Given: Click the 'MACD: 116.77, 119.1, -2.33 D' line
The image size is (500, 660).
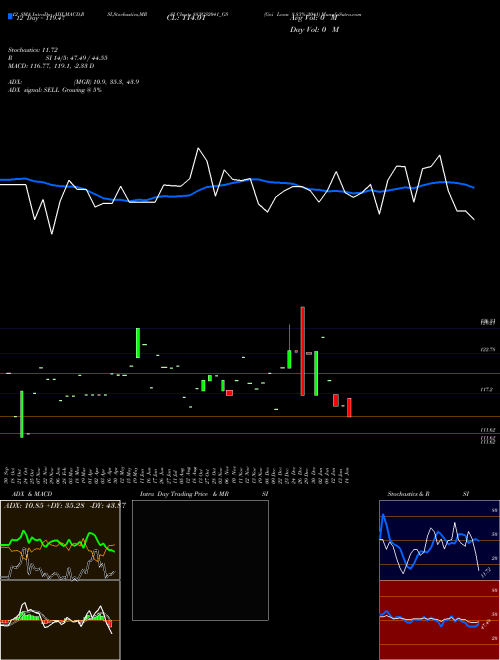Looking at the screenshot, I should [x=51, y=66].
